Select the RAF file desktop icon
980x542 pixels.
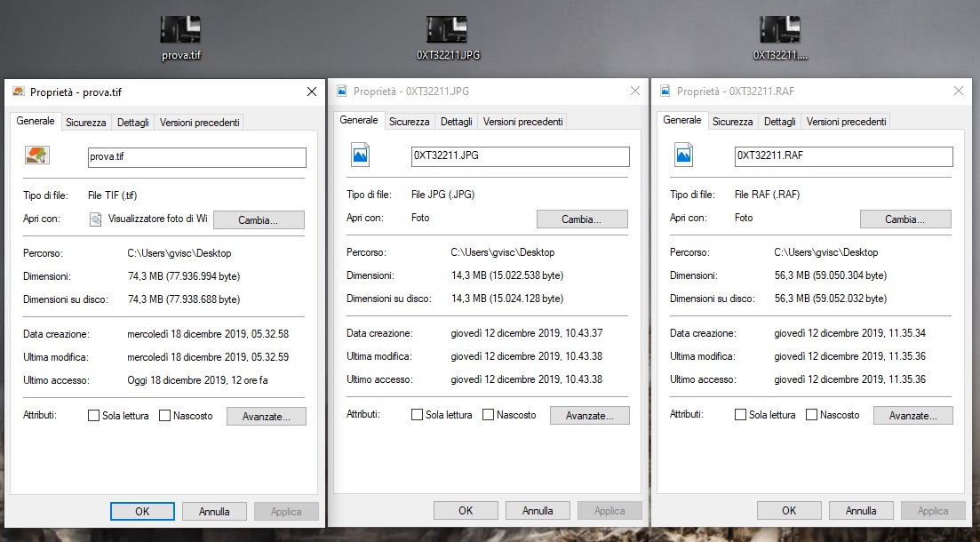coord(780,30)
